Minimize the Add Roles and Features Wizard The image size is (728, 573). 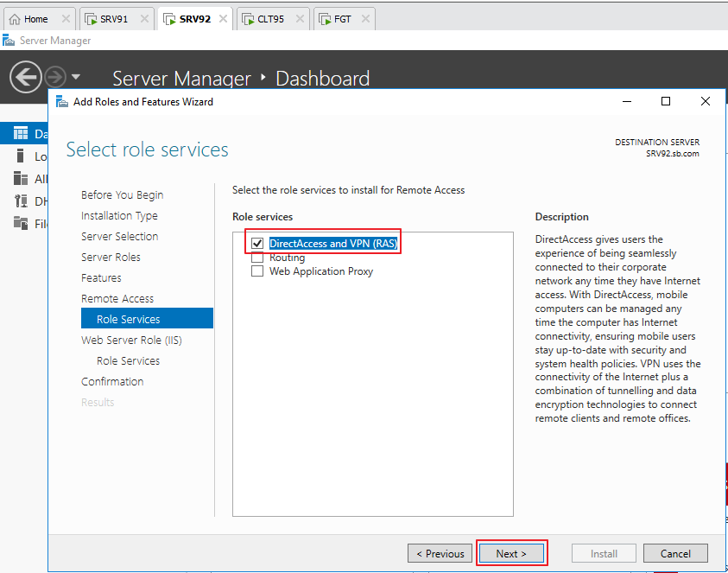point(627,101)
